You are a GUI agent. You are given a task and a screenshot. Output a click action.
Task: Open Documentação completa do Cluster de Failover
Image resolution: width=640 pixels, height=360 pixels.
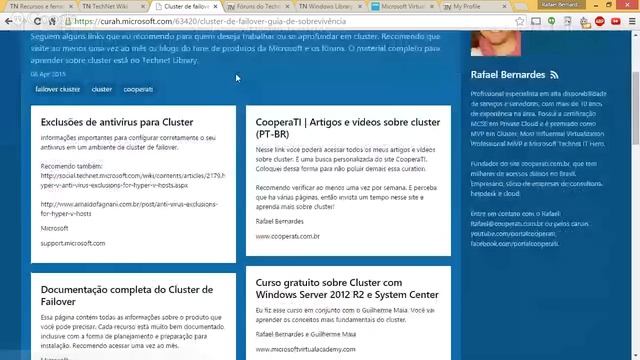pos(127,296)
